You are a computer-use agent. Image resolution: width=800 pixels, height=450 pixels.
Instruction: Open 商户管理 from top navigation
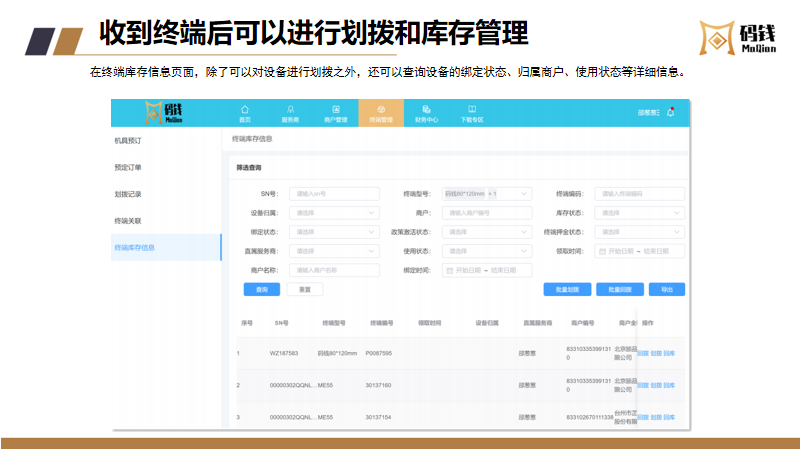pos(335,112)
